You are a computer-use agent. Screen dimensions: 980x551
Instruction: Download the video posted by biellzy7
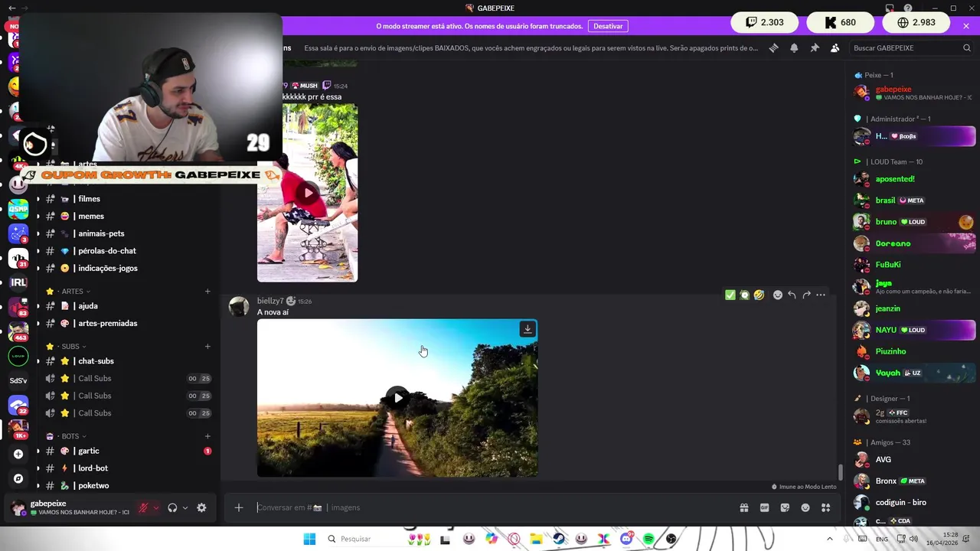click(528, 329)
